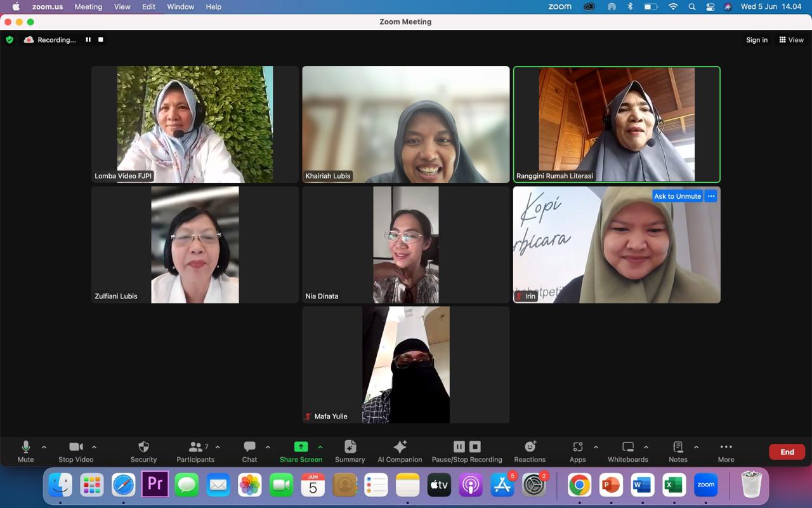Viewport: 812px width, 508px height.
Task: Expand video options arrow beside Stop Video
Action: click(94, 447)
